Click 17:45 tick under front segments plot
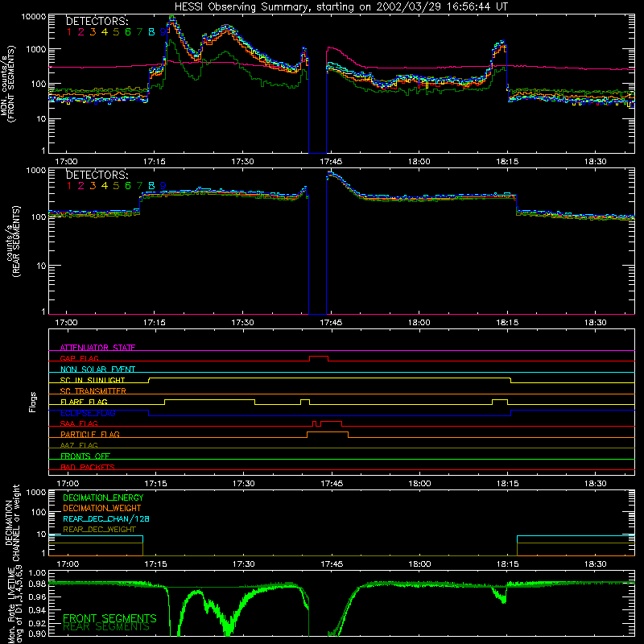 331,162
